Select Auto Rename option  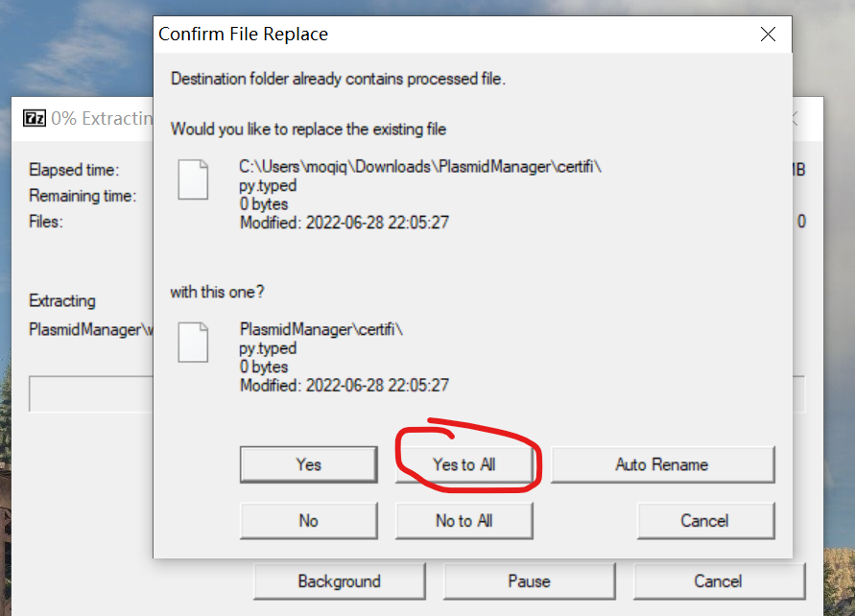click(x=662, y=464)
